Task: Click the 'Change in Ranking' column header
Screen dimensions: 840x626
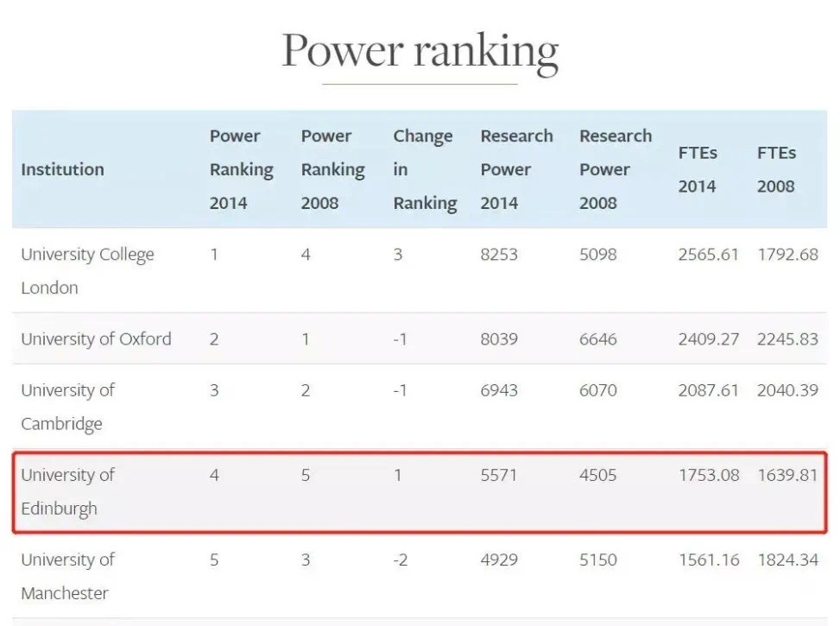Action: tap(426, 169)
